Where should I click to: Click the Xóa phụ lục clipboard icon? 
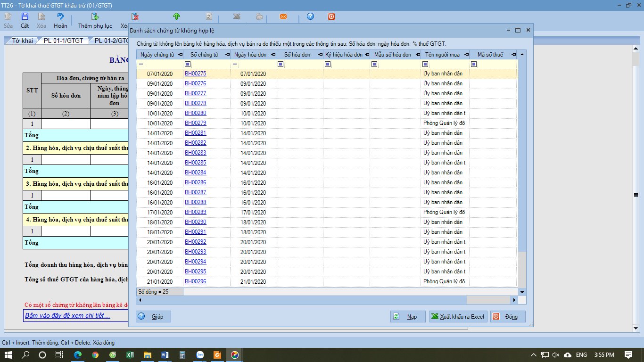pos(135,16)
